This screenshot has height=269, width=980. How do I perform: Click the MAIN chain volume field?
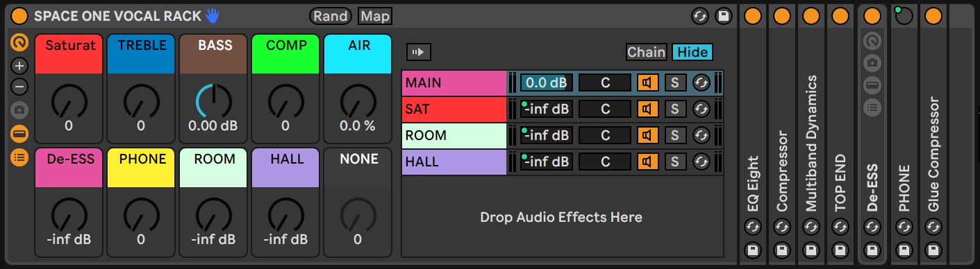[547, 83]
